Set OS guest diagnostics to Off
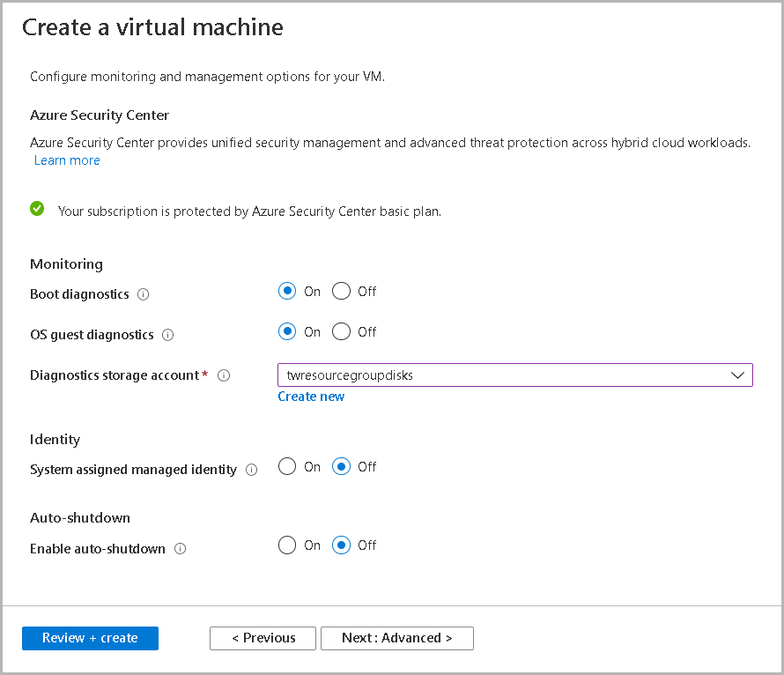 [341, 331]
